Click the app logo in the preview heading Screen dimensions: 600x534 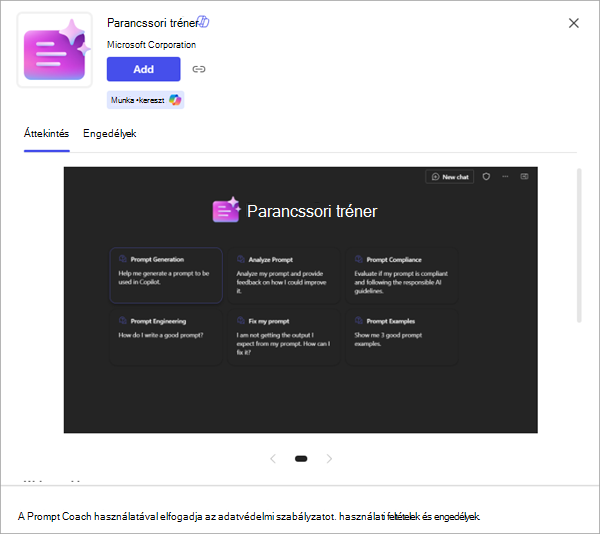point(226,210)
